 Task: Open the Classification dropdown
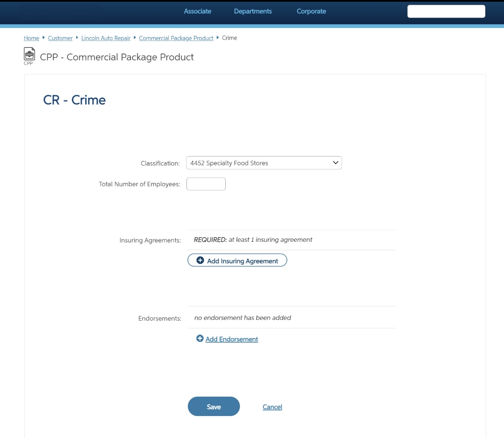264,163
